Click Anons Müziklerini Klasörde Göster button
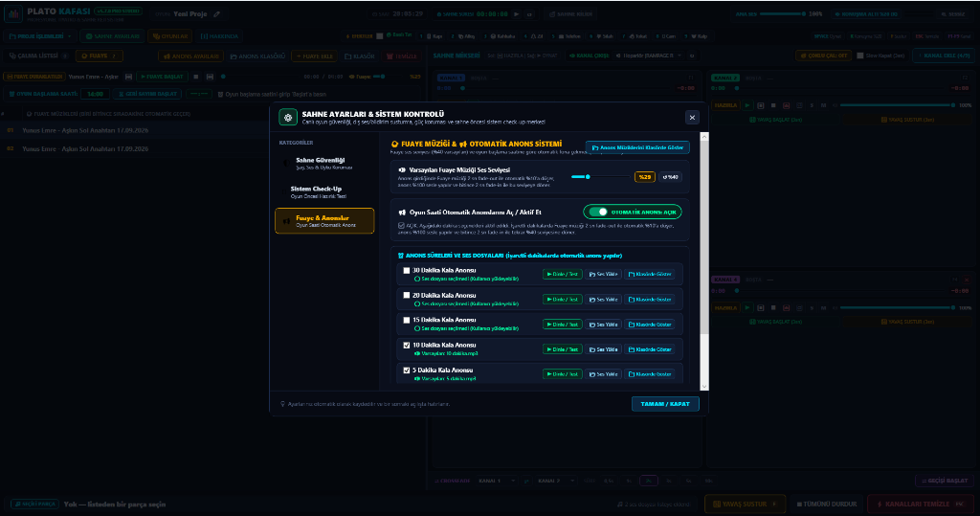Screen dimensions: 980x516 point(637,147)
